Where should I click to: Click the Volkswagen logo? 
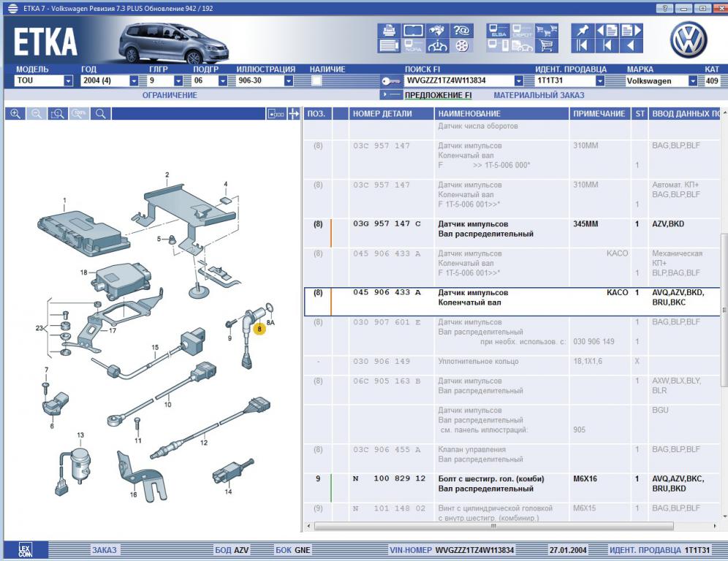click(689, 40)
